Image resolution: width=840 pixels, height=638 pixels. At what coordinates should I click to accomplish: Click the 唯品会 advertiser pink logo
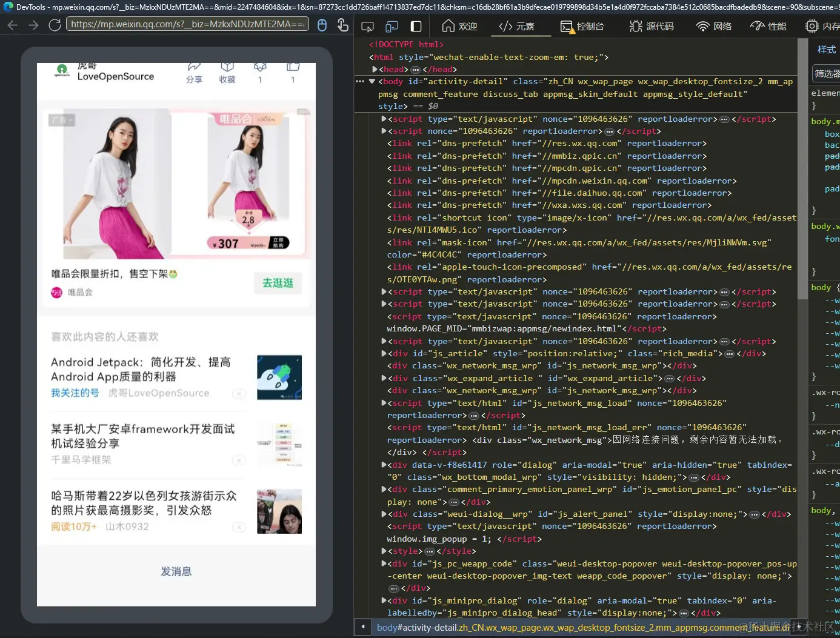pos(56,293)
